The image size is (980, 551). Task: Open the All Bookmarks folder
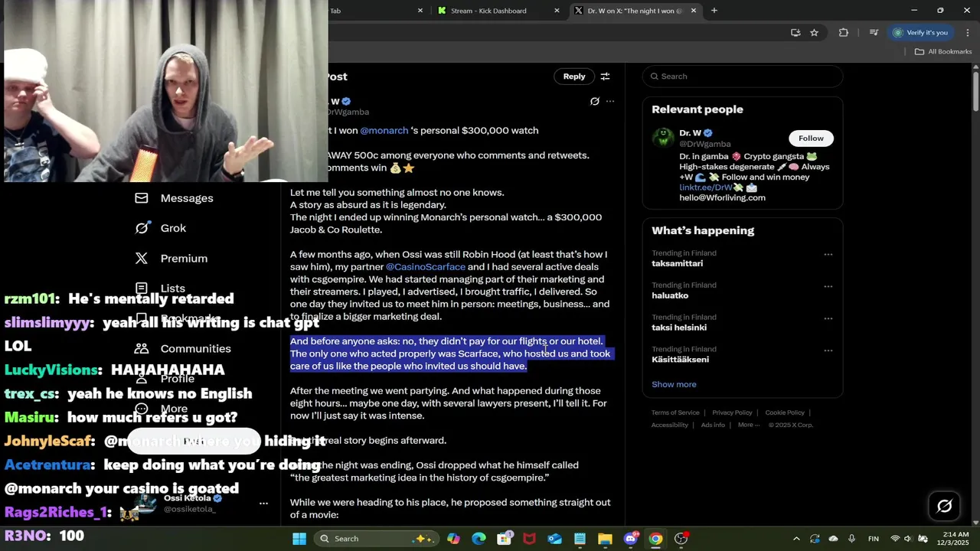[x=943, y=51]
